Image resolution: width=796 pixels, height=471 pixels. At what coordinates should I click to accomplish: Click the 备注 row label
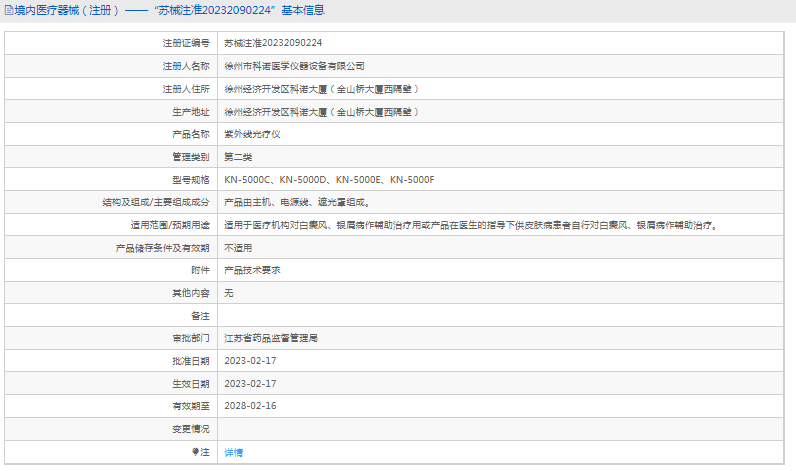(200, 316)
